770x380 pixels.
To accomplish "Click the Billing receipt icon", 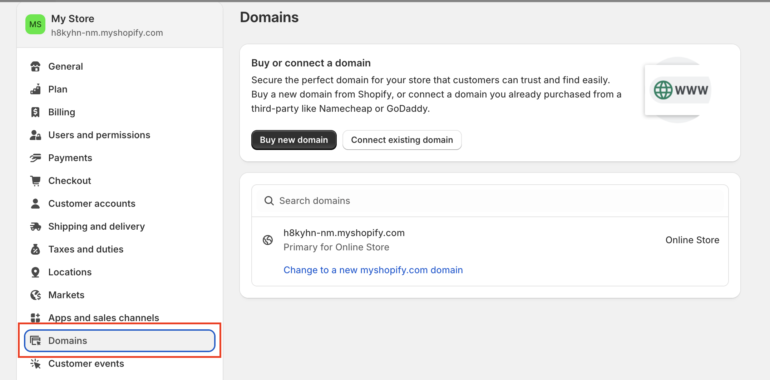I will (35, 112).
